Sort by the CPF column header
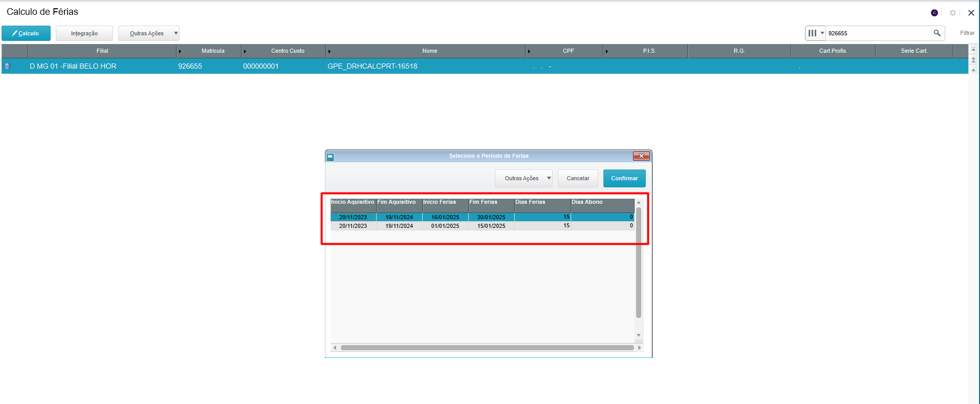The image size is (980, 404). click(x=565, y=51)
